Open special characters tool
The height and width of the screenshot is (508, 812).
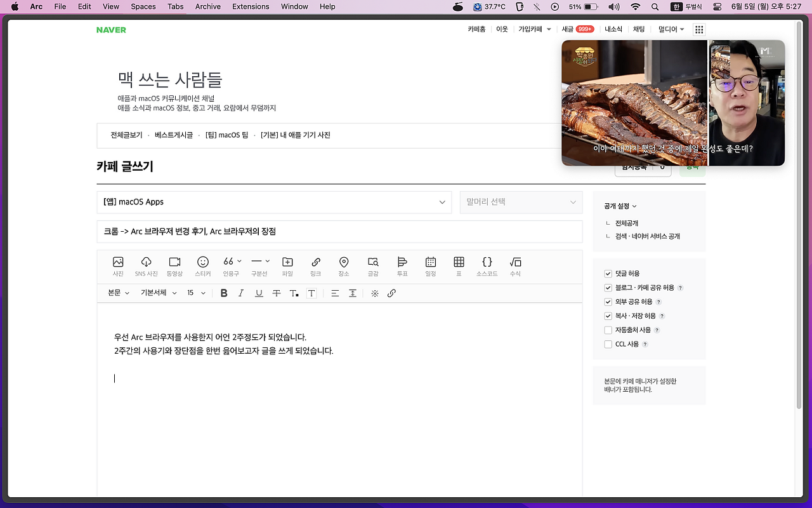[375, 293]
